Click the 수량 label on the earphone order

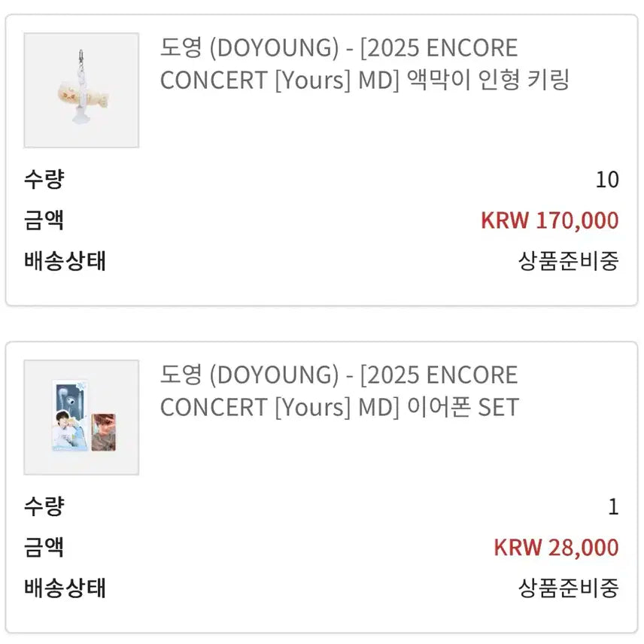[x=44, y=506]
